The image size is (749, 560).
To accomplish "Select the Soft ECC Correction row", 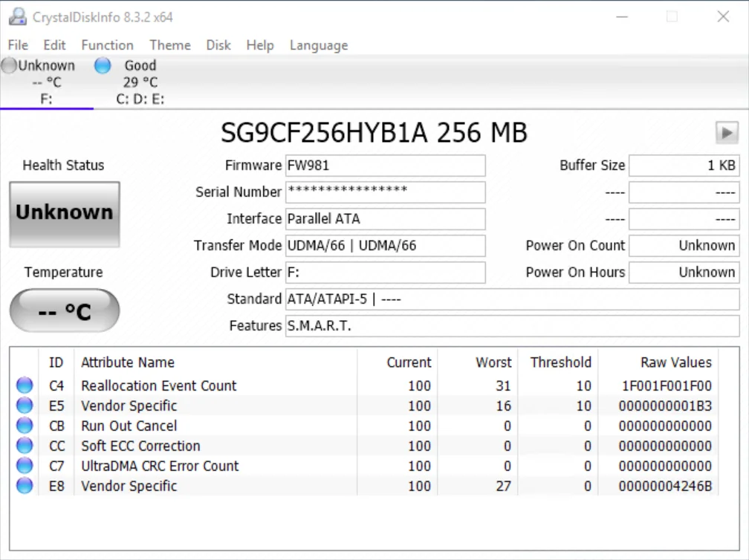I will [364, 446].
